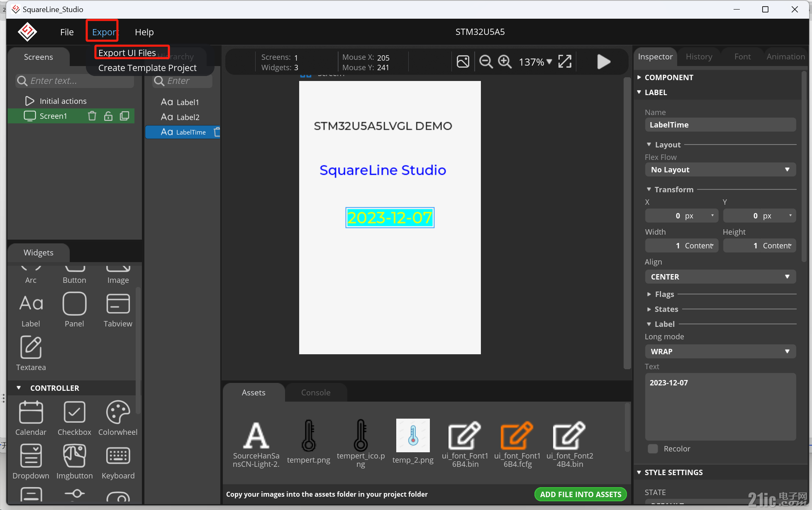This screenshot has height=510, width=812.
Task: Open the Export menu
Action: (104, 32)
